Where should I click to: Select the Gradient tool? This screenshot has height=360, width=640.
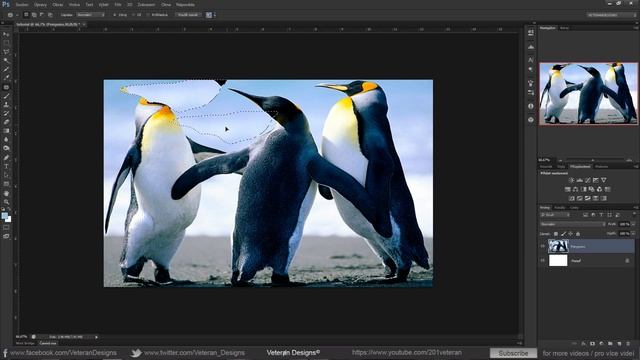pyautogui.click(x=6, y=131)
